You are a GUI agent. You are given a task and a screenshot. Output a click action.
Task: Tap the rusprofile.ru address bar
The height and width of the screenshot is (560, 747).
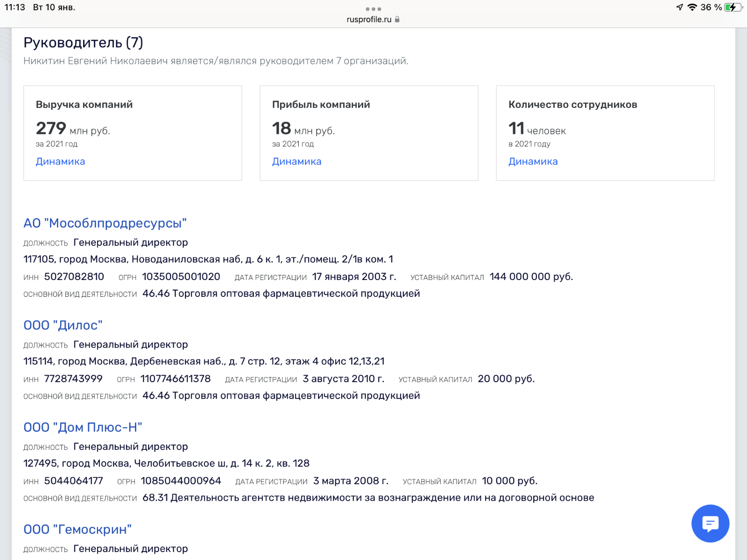tap(373, 19)
